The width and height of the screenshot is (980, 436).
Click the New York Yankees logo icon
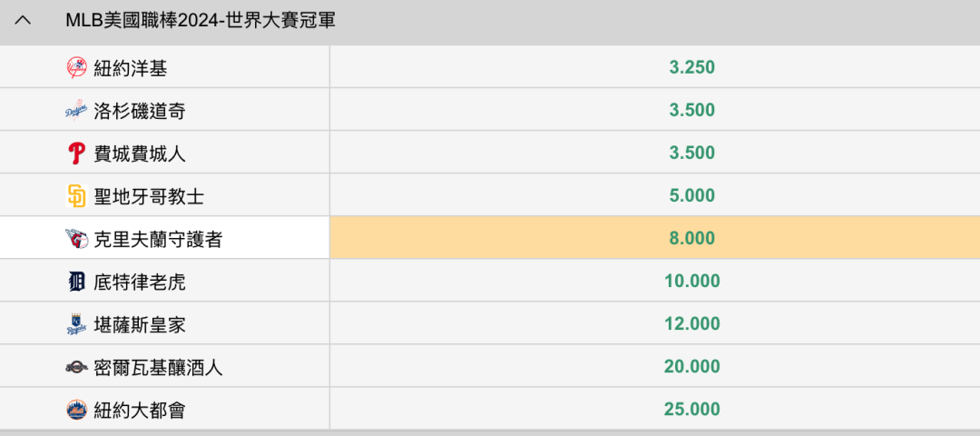76,67
